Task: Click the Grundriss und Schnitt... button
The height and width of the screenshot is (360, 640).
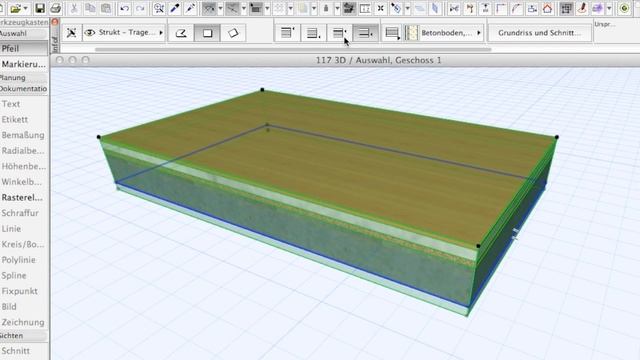Action: (539, 33)
